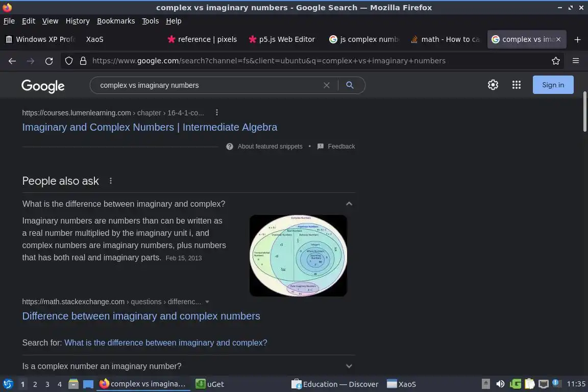Open the Bookmarks menu
This screenshot has height=392, width=588.
pyautogui.click(x=116, y=21)
